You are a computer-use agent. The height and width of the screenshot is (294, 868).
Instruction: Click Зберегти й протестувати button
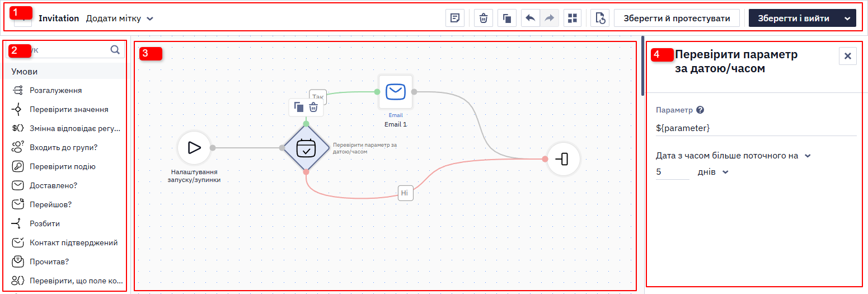click(x=677, y=18)
